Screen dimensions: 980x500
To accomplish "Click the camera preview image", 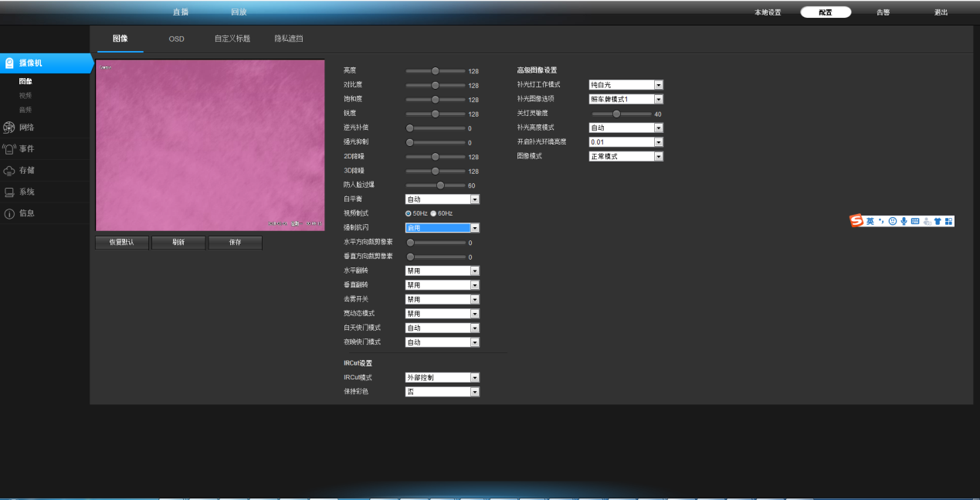I will pos(210,145).
